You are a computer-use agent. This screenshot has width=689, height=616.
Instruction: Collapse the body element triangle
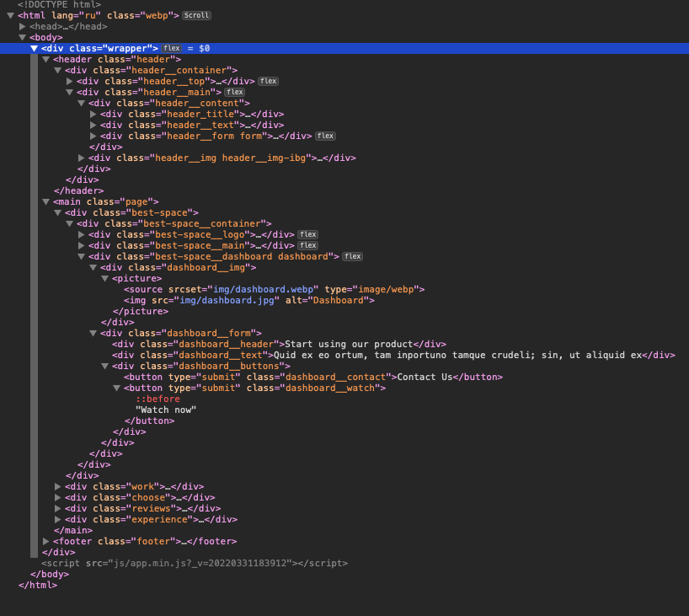click(x=23, y=37)
